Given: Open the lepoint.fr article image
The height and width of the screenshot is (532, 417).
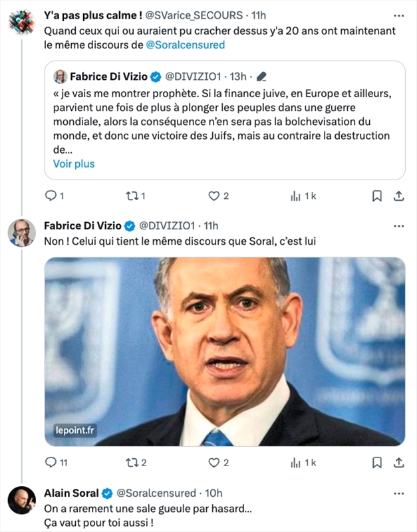Looking at the screenshot, I should 225,351.
